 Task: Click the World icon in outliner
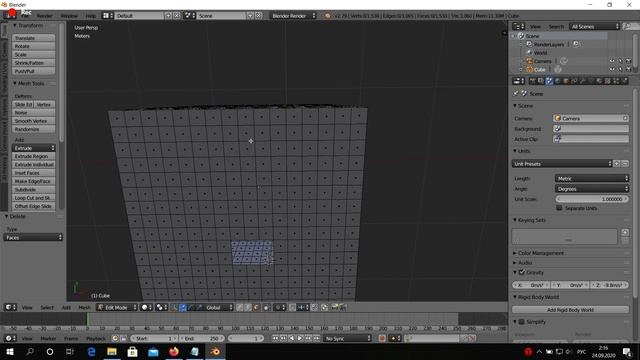(x=529, y=53)
